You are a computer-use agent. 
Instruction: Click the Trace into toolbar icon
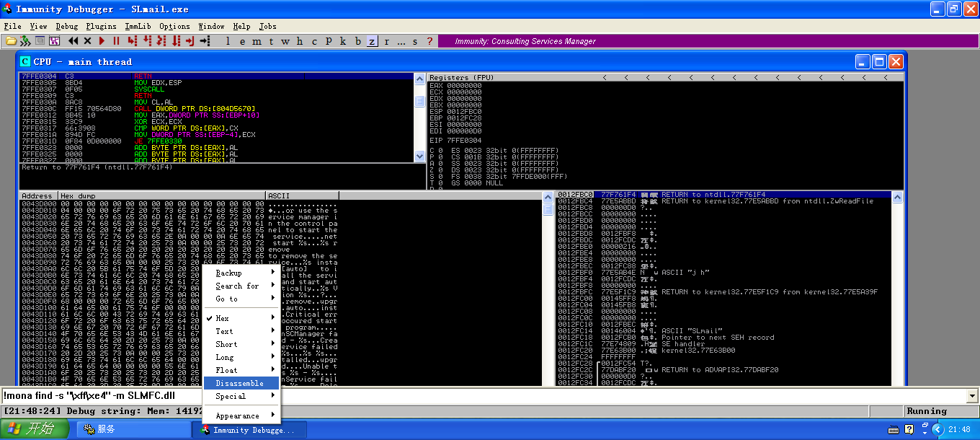click(x=161, y=41)
